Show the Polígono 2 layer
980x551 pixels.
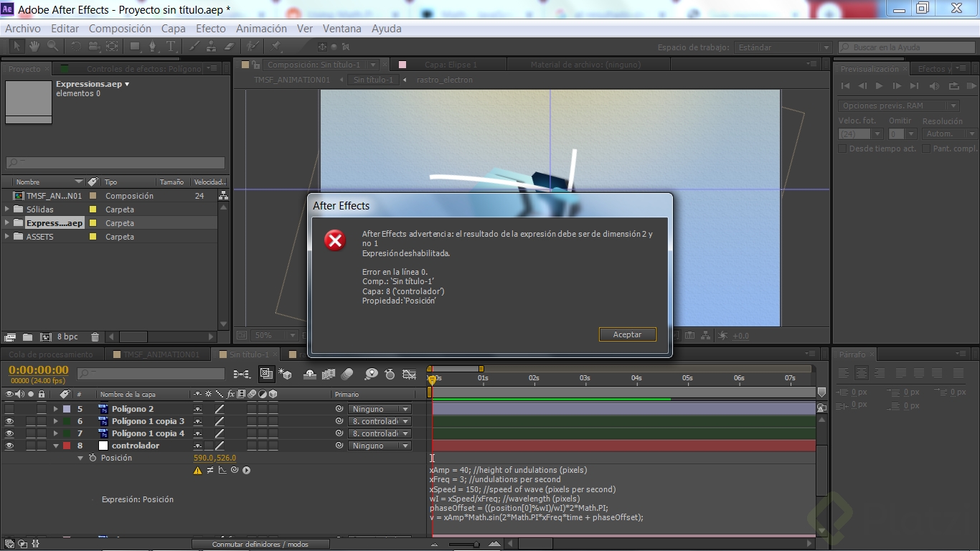(x=9, y=409)
